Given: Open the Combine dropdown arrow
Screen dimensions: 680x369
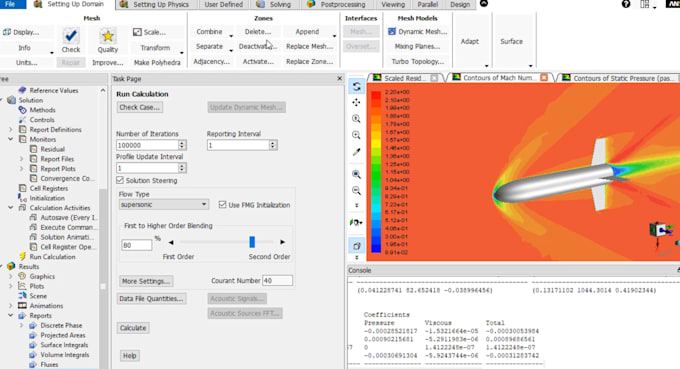Looking at the screenshot, I should pyautogui.click(x=231, y=35).
